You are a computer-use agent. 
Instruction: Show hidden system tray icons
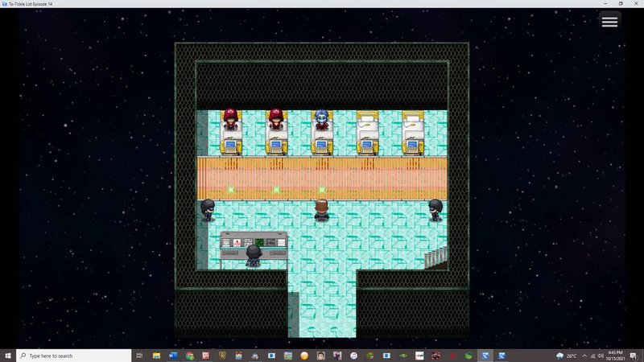[584, 356]
